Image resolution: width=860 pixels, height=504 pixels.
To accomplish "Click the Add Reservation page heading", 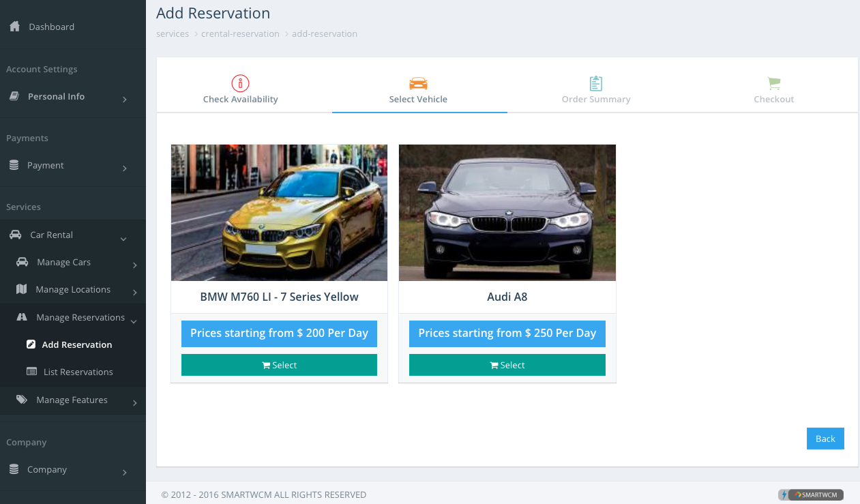I will click(213, 13).
